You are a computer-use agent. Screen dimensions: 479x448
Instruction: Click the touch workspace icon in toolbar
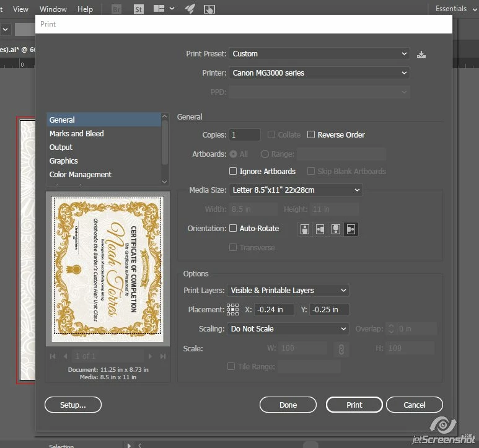tap(209, 9)
